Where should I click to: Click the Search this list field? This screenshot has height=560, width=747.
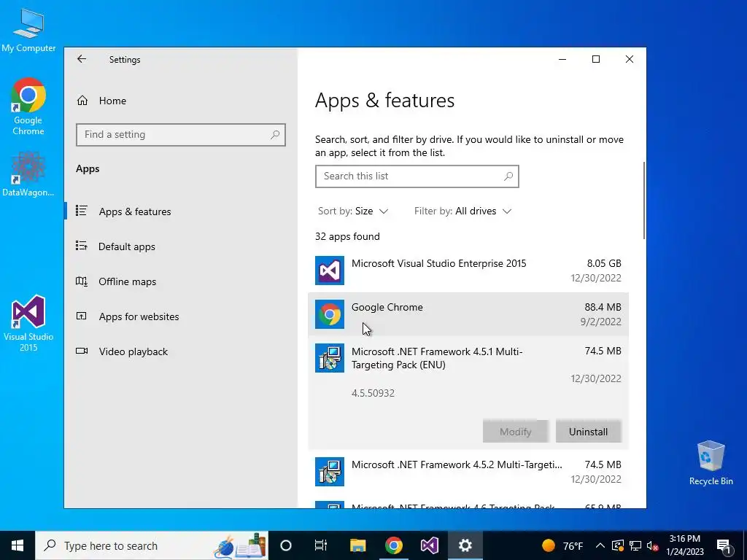(x=417, y=176)
